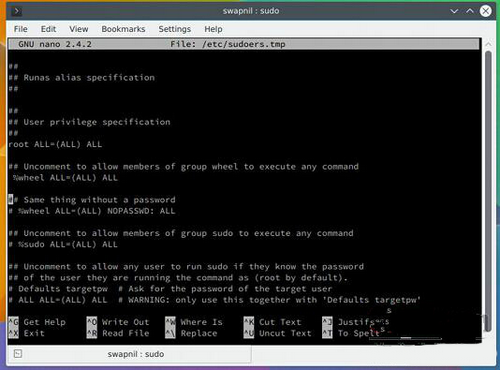Click the up chevron in title bar
This screenshot has width=500, height=370.
tap(470, 11)
